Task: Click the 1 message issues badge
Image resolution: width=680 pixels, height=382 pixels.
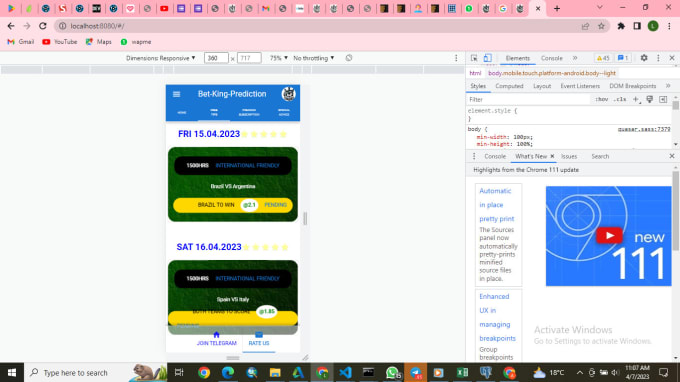Action: click(x=623, y=58)
